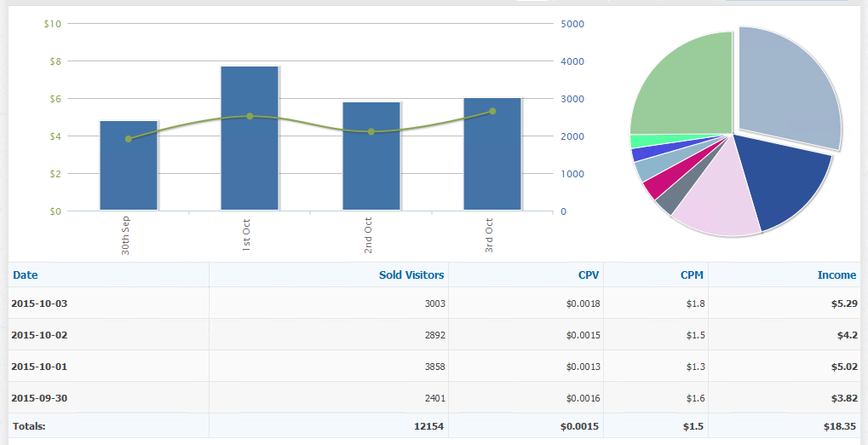Select the 2015-10-03 table row date
The width and height of the screenshot is (868, 445).
pos(39,303)
